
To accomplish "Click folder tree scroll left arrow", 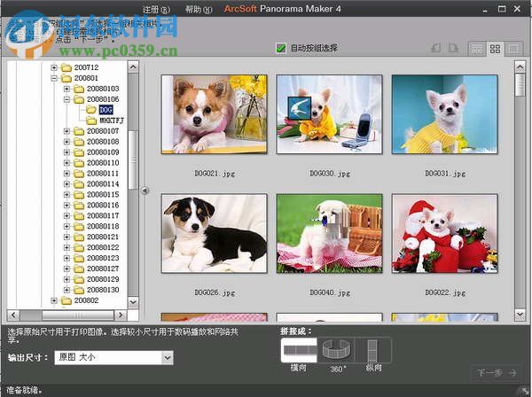I will 13,315.
